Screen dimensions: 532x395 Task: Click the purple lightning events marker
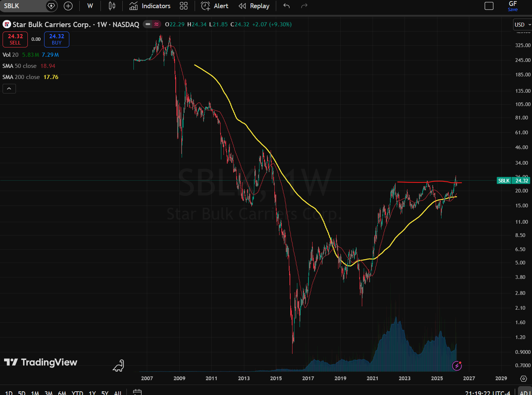457,366
